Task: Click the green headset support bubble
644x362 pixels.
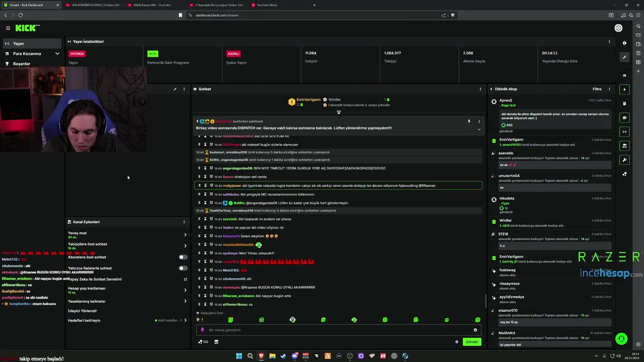Action: pyautogui.click(x=622, y=339)
